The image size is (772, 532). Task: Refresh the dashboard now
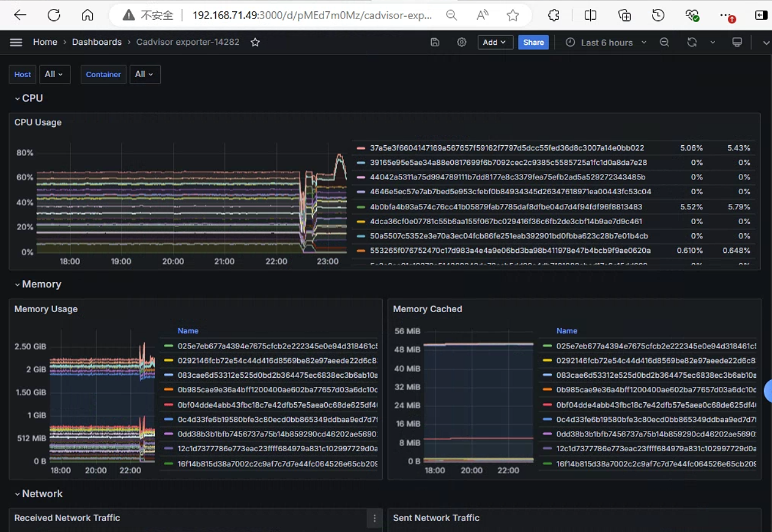tap(692, 42)
